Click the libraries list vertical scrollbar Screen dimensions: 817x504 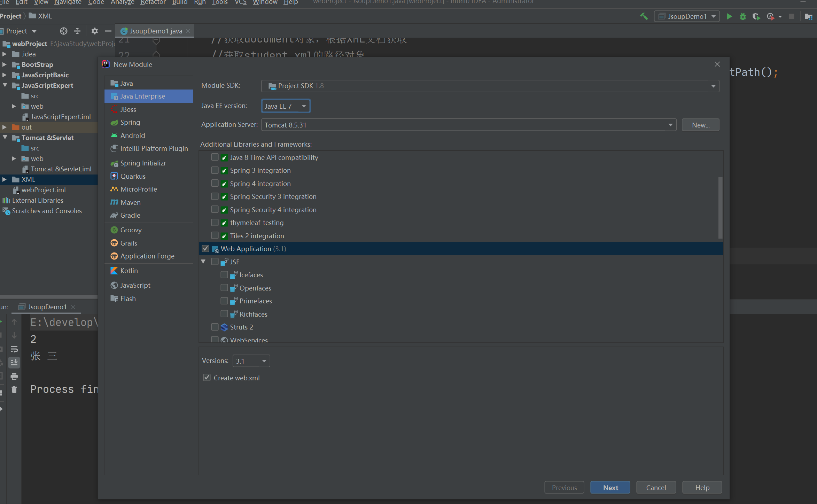click(x=720, y=208)
